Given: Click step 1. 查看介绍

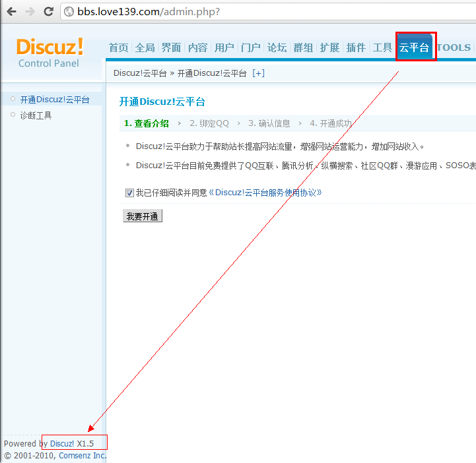Looking at the screenshot, I should click(147, 123).
